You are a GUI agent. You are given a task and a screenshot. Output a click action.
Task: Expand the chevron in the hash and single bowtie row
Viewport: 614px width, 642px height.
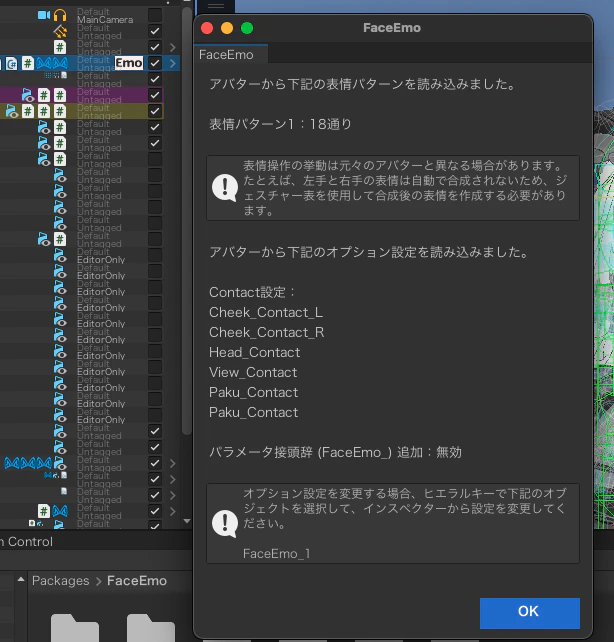pos(172,511)
